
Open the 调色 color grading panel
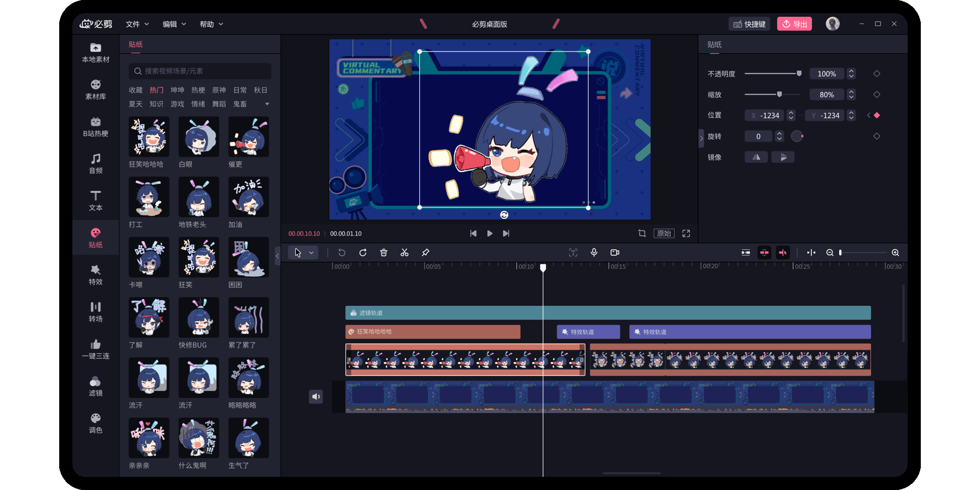[95, 423]
